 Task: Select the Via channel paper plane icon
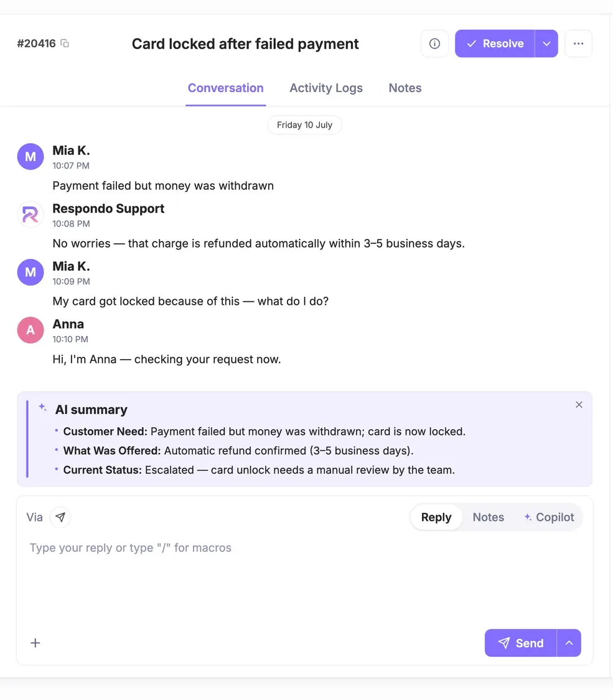(60, 517)
